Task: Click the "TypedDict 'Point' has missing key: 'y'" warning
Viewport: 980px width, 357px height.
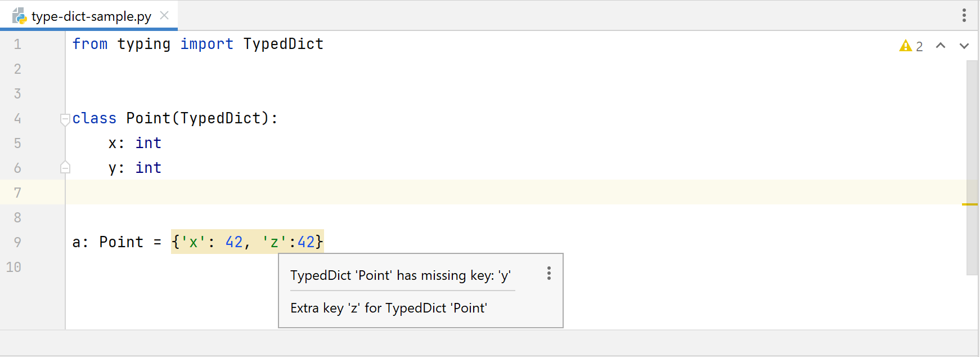Action: tap(400, 275)
